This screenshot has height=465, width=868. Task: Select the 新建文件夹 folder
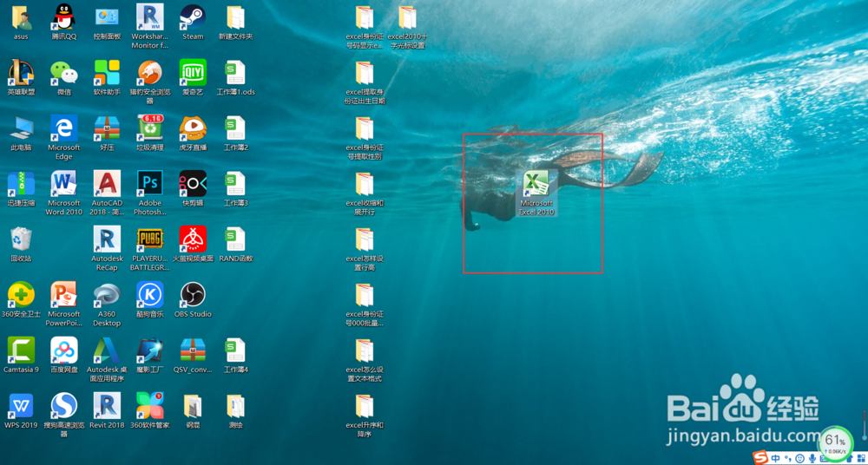(236, 23)
